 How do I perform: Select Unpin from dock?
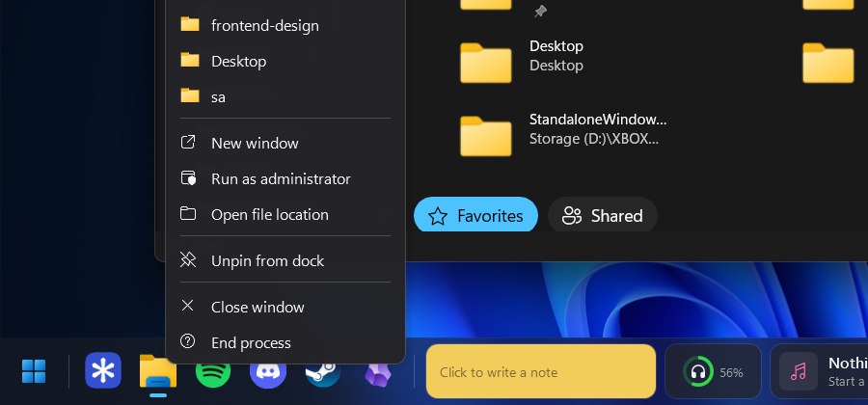click(285, 260)
